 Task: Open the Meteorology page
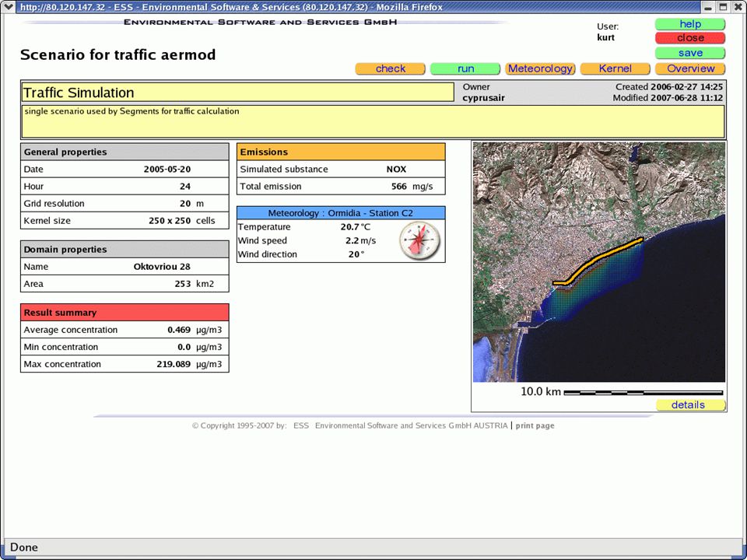540,68
